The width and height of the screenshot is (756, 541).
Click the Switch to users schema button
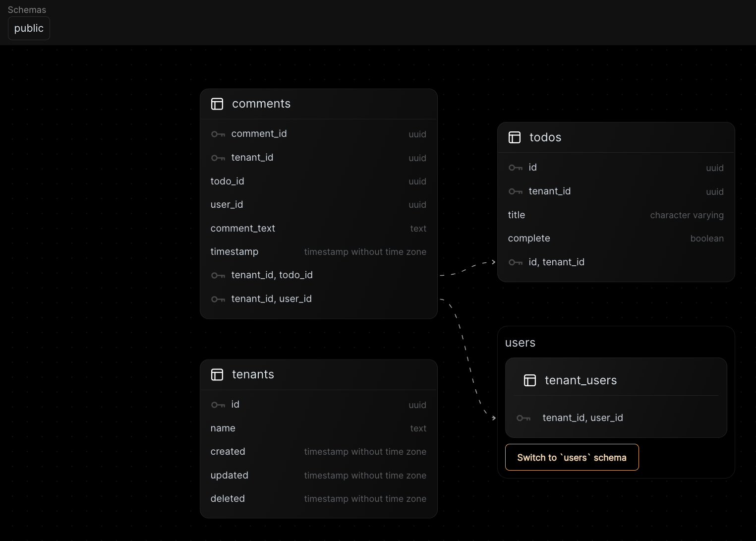(x=572, y=457)
